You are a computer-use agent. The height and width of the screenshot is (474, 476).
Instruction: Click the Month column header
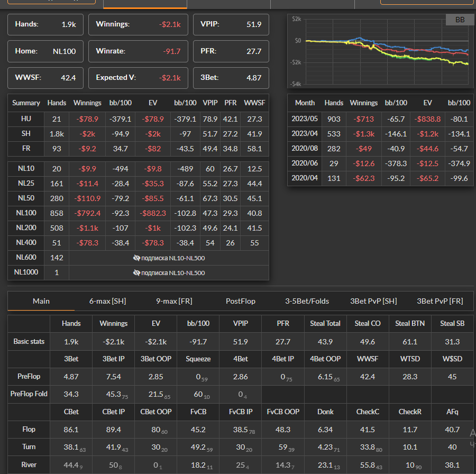305,103
